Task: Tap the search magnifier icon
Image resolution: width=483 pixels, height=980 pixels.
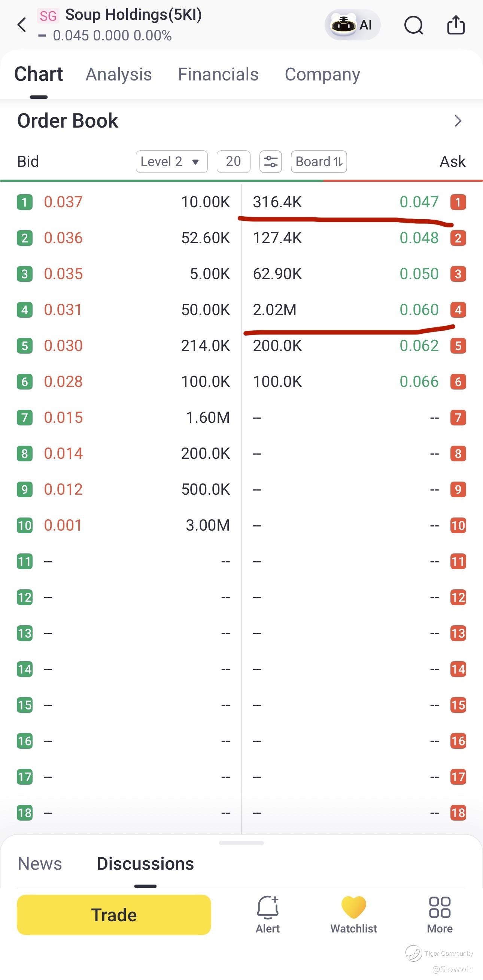Action: tap(414, 25)
